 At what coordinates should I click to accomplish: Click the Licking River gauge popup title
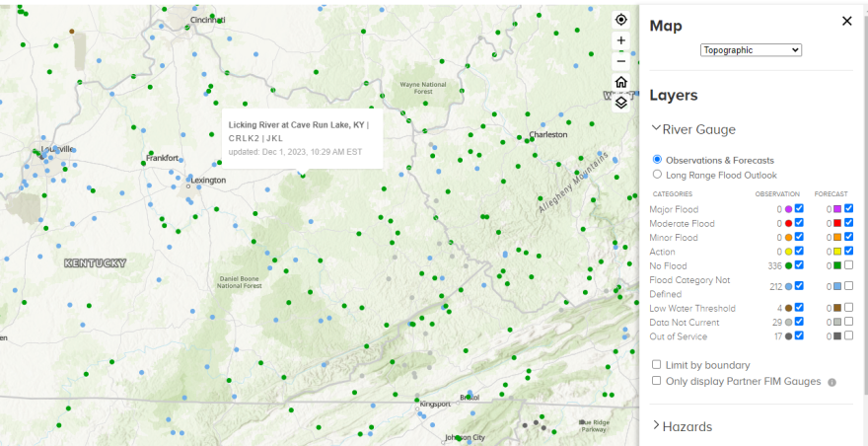tap(298, 125)
